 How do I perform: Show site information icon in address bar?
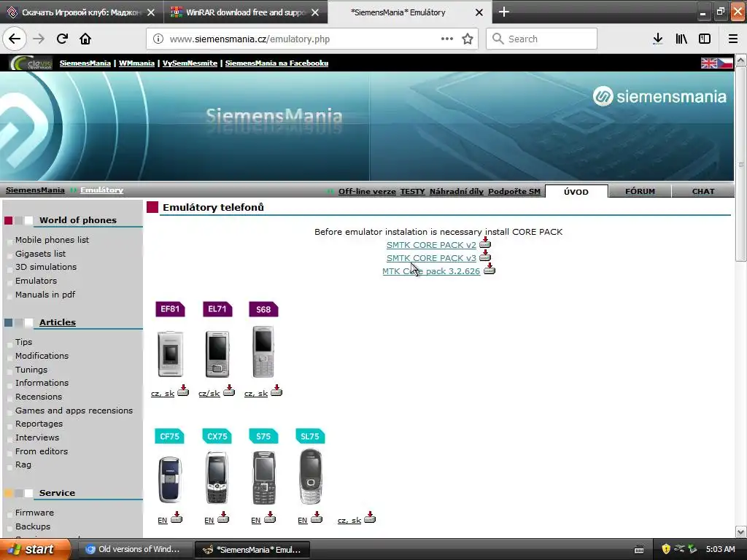pos(158,39)
